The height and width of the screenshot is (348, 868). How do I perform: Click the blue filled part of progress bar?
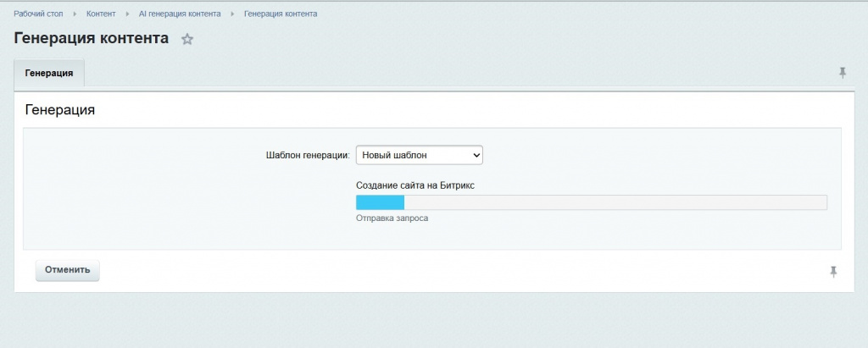pos(380,202)
